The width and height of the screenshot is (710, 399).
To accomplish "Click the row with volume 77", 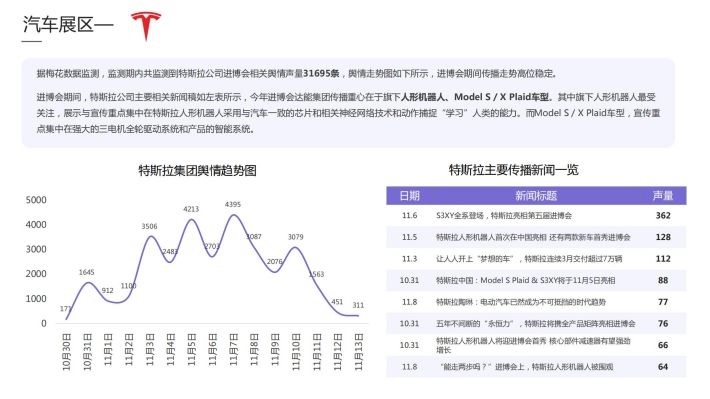I will tap(536, 302).
